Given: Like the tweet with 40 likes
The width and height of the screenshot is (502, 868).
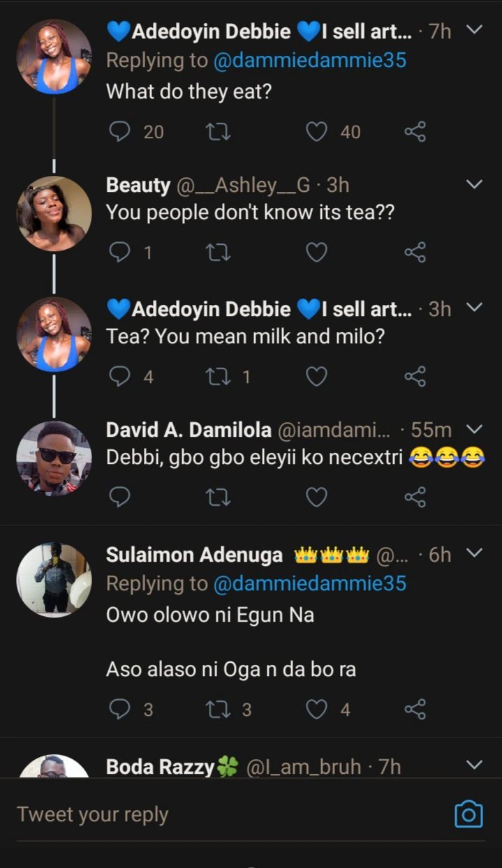Looking at the screenshot, I should point(317,131).
